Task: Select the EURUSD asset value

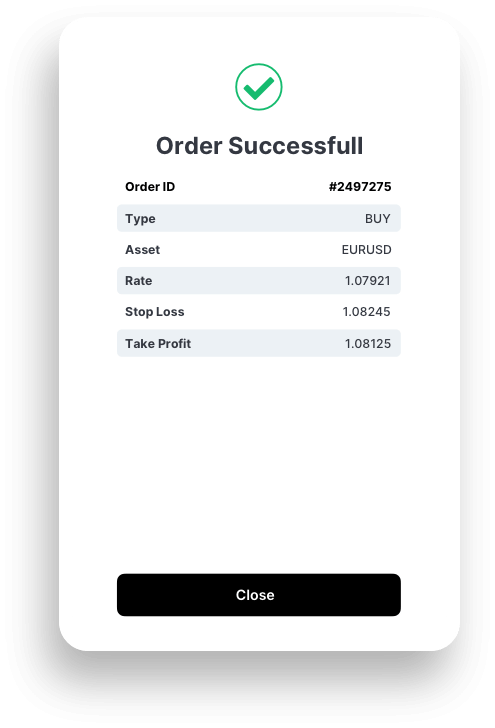Action: [366, 250]
